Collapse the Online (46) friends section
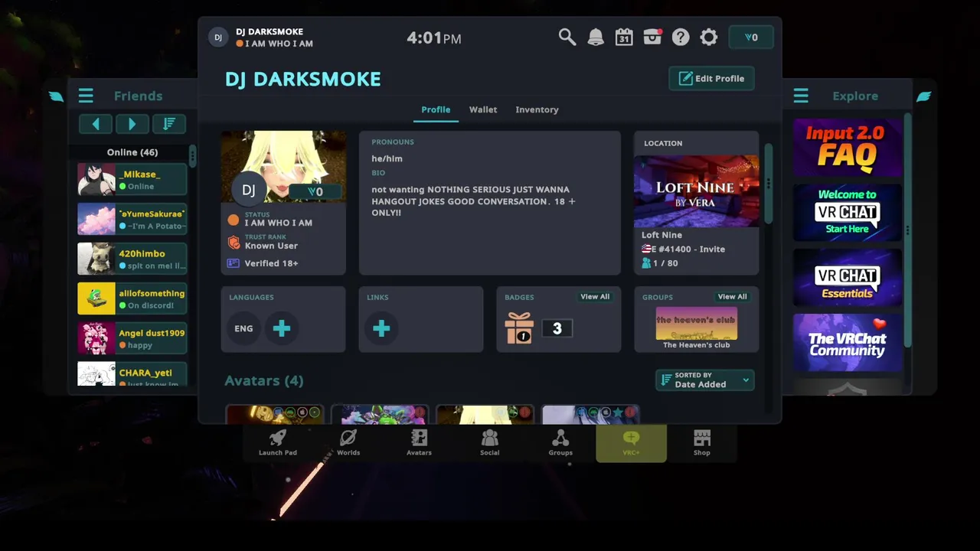 [132, 152]
